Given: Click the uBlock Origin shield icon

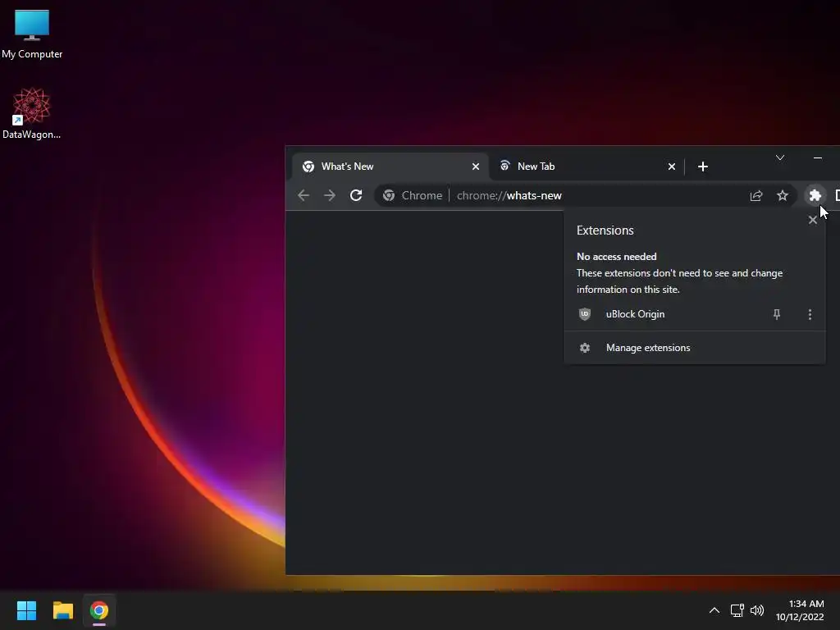Looking at the screenshot, I should coord(584,314).
